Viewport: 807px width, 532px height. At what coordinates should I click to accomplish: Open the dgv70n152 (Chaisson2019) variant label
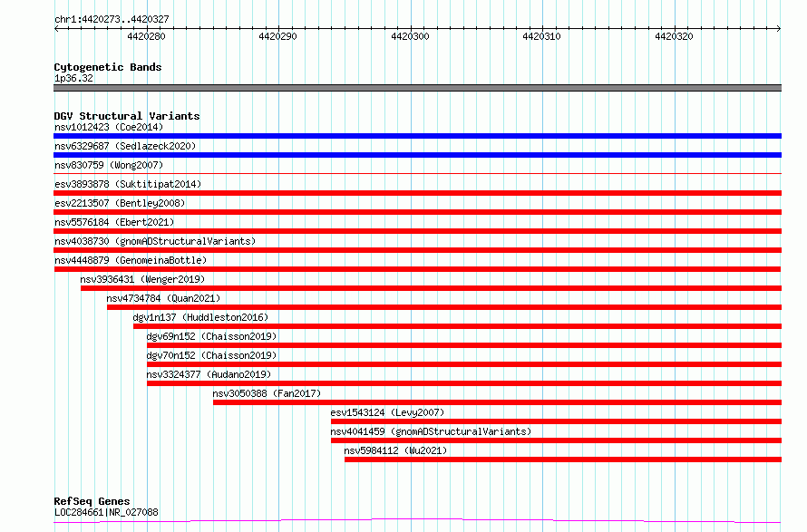click(x=211, y=355)
